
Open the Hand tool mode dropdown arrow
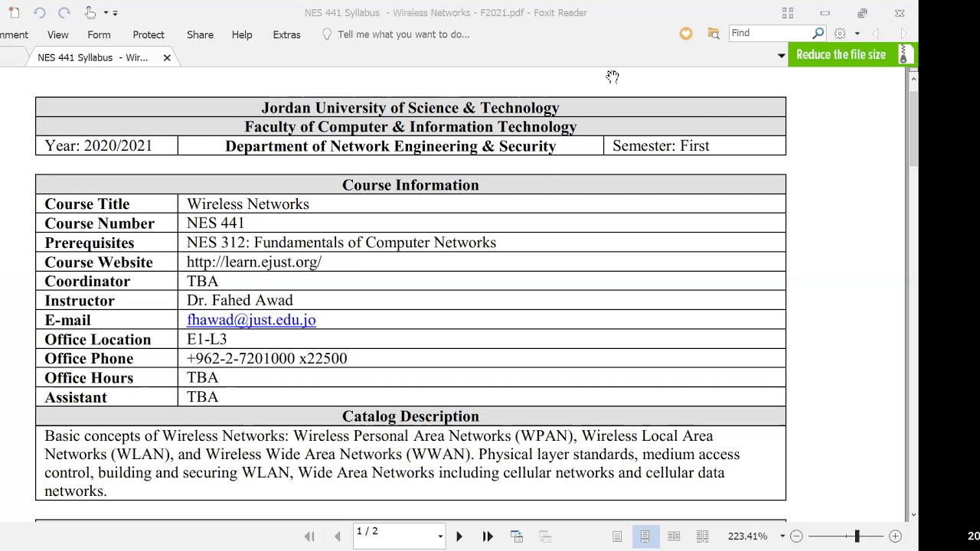106,12
